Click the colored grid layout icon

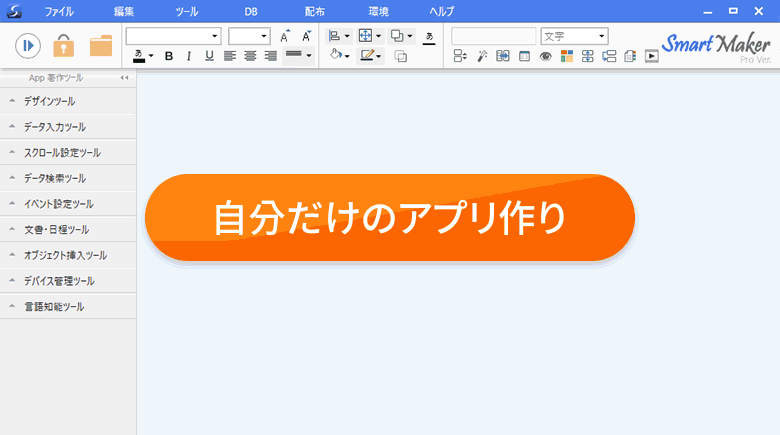pyautogui.click(x=567, y=56)
